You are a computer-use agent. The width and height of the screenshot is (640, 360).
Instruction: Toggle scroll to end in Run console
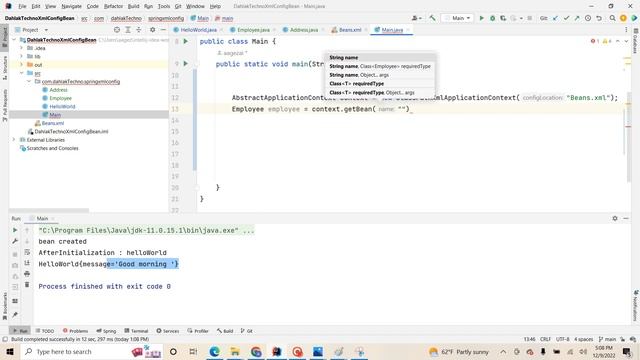(27, 263)
